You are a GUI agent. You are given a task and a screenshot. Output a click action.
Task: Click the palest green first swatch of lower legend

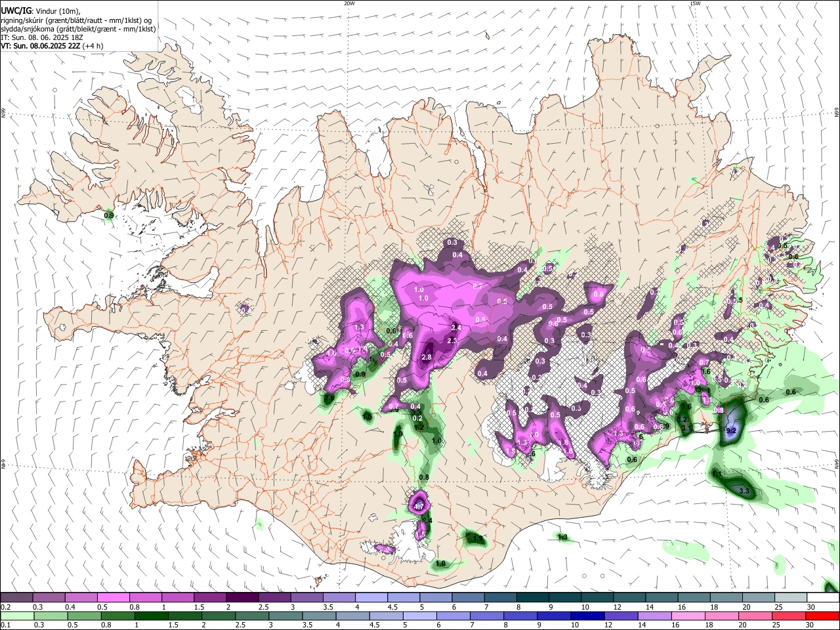pos(17,616)
